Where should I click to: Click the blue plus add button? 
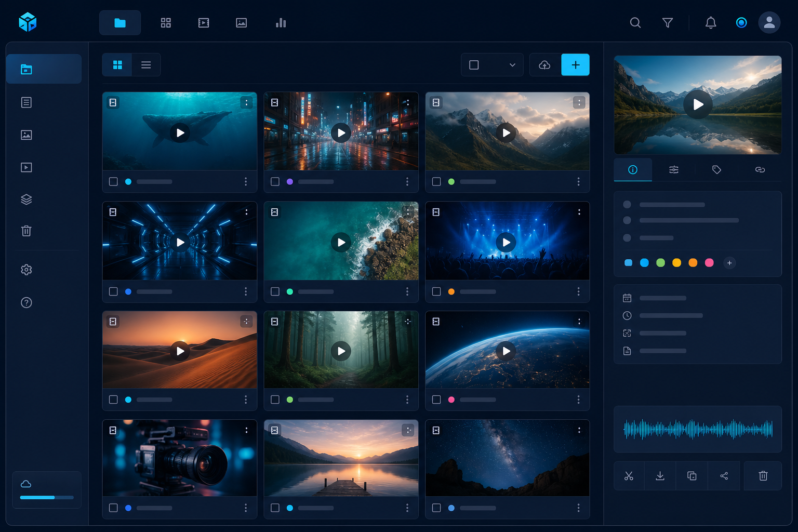coord(576,65)
